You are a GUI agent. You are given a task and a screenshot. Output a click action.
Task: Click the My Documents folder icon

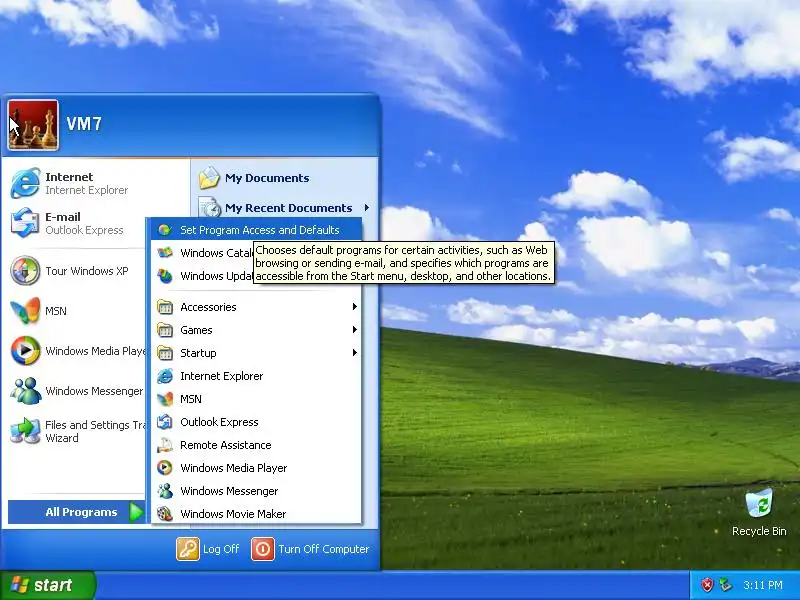[209, 178]
